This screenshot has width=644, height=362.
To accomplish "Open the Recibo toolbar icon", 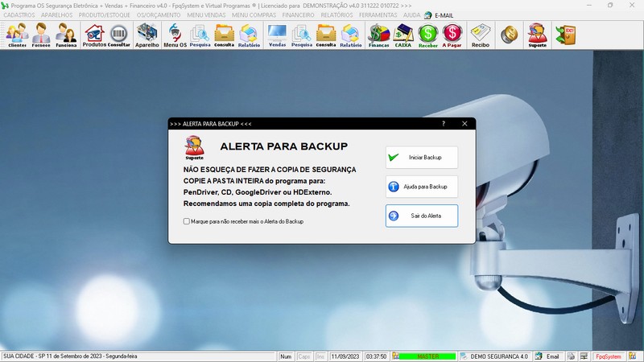I will coord(481,35).
